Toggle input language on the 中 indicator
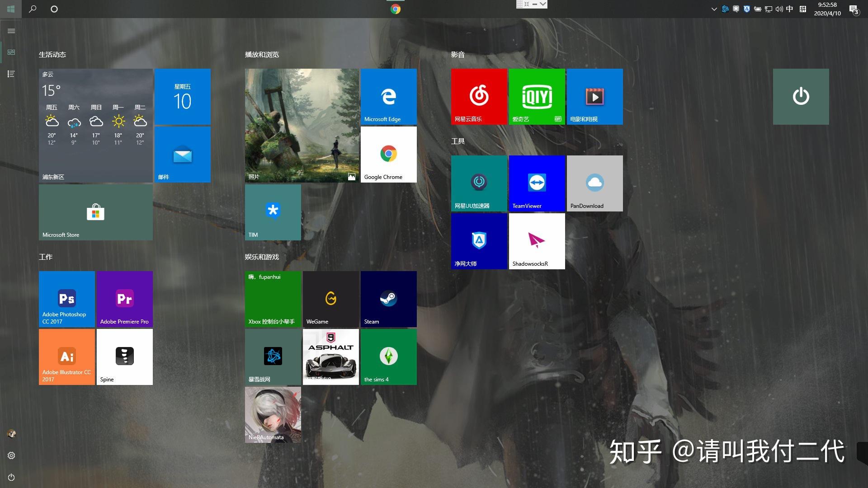 click(789, 9)
